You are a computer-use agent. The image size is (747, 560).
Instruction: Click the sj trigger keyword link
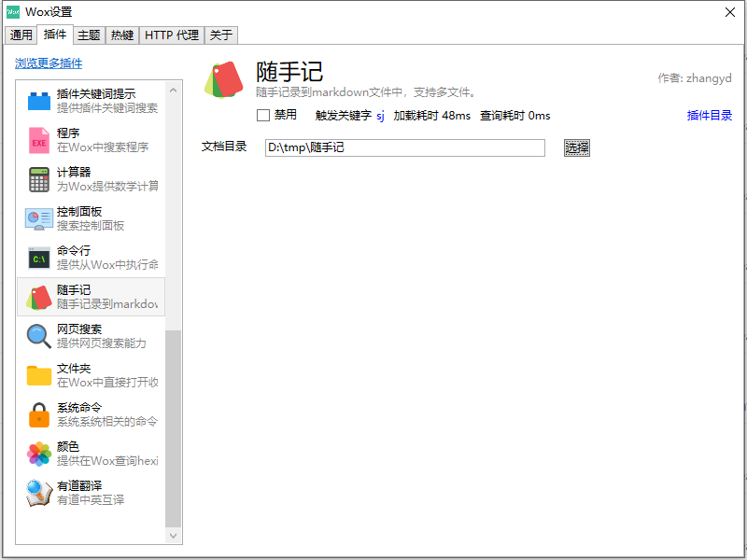point(380,116)
